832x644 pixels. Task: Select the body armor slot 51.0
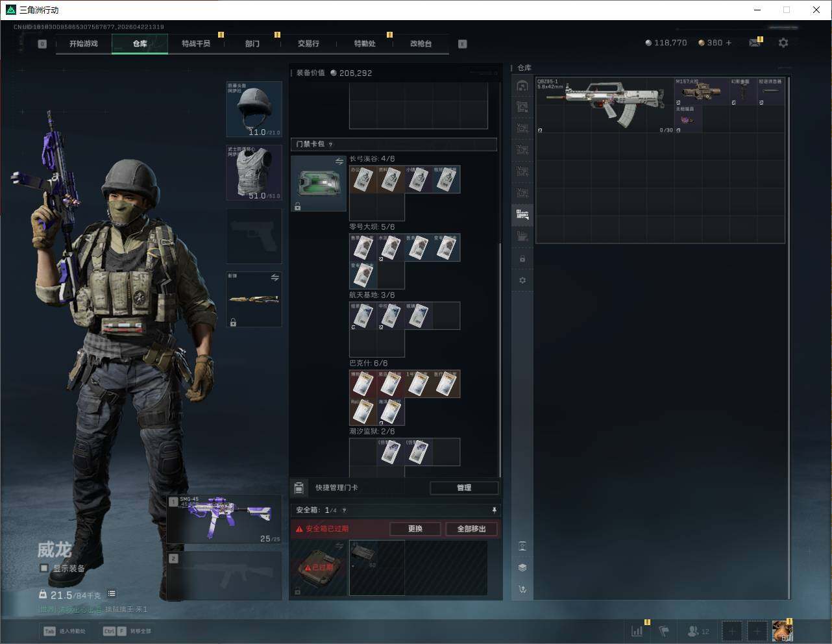tap(254, 173)
